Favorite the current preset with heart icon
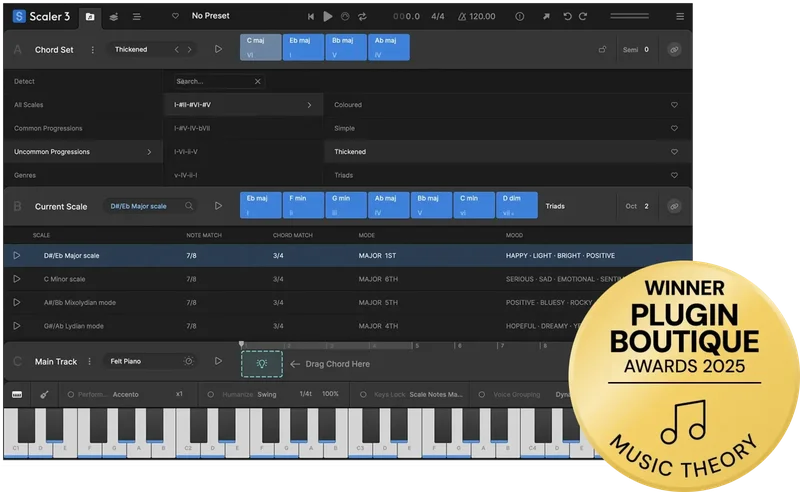Viewport: 800px width, 492px height. point(176,16)
